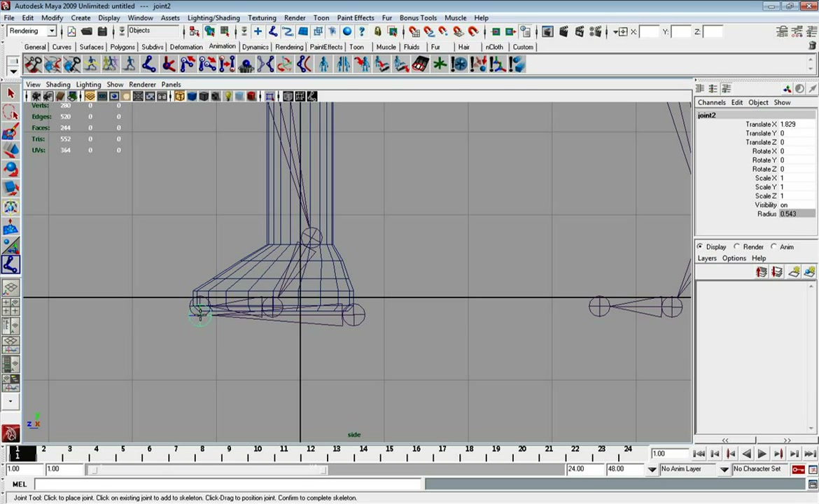Screen dimensions: 819x504
Task: Toggle auto keyframe red key button
Action: pyautogui.click(x=798, y=470)
